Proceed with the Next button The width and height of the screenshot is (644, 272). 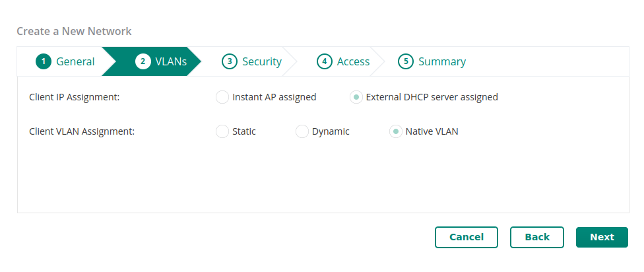click(602, 237)
